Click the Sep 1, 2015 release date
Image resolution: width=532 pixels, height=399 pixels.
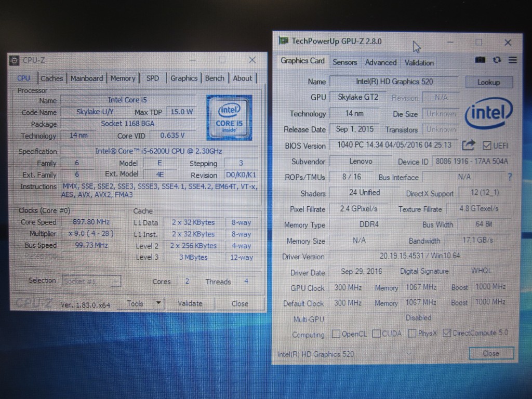pyautogui.click(x=354, y=129)
